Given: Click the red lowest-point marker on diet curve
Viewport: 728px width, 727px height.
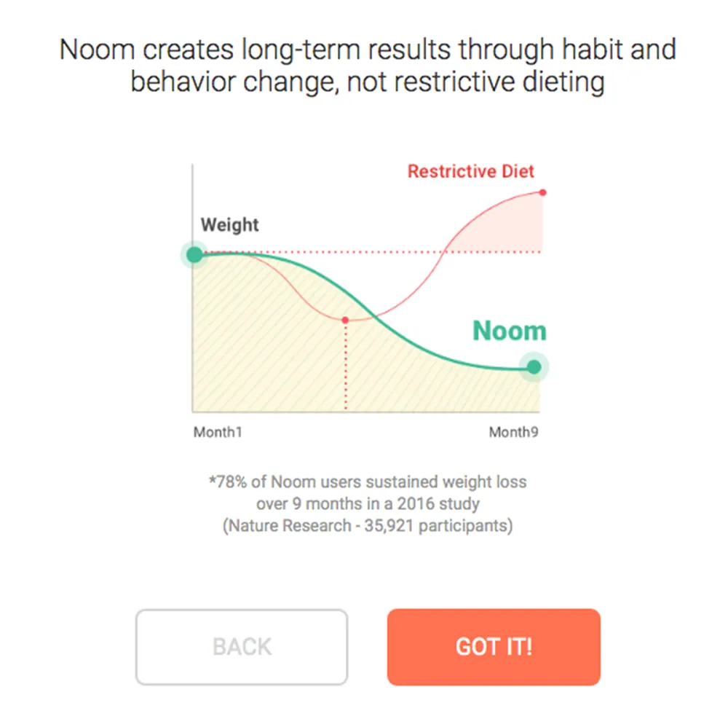Looking at the screenshot, I should (345, 319).
